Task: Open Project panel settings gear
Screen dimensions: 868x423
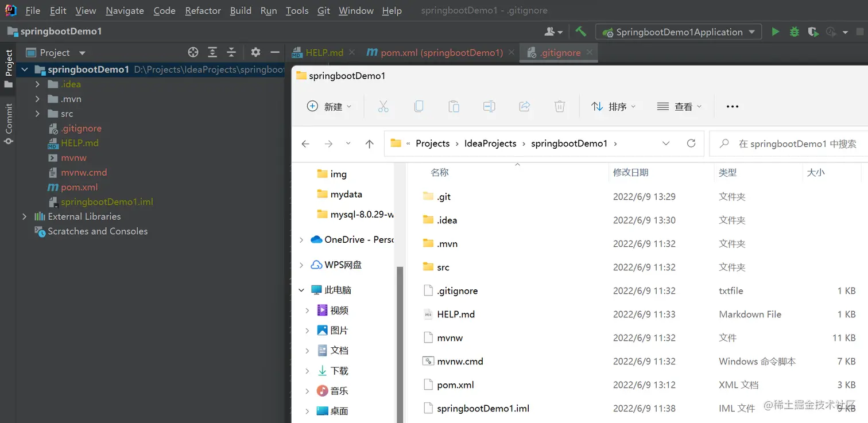Action: pyautogui.click(x=255, y=52)
